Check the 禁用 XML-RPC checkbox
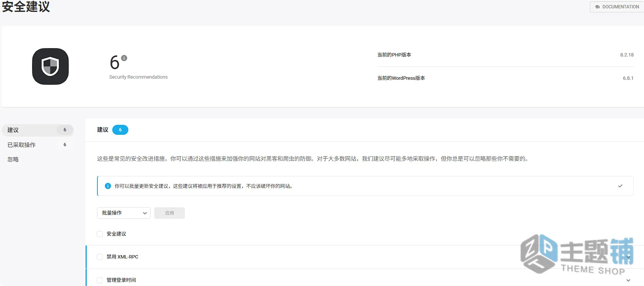644x286 pixels. 100,257
